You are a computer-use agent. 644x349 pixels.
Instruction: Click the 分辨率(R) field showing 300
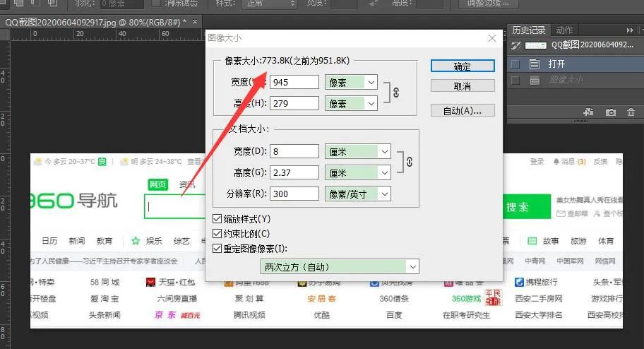pyautogui.click(x=294, y=194)
